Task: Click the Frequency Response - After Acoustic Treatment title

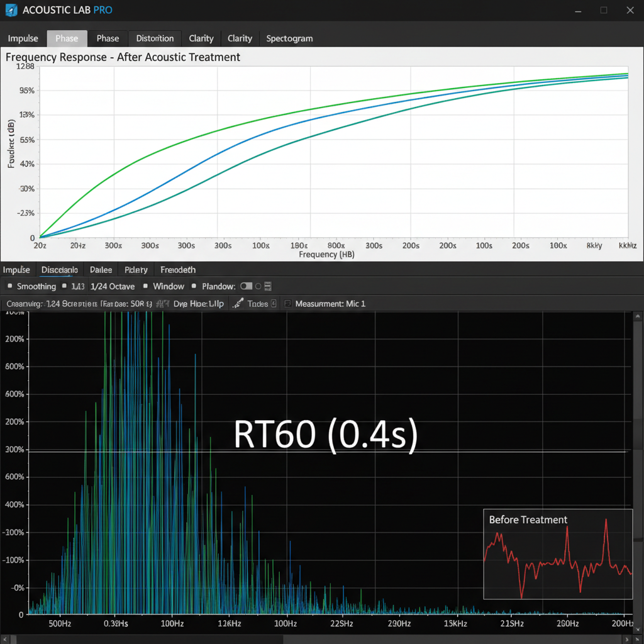Action: click(123, 57)
